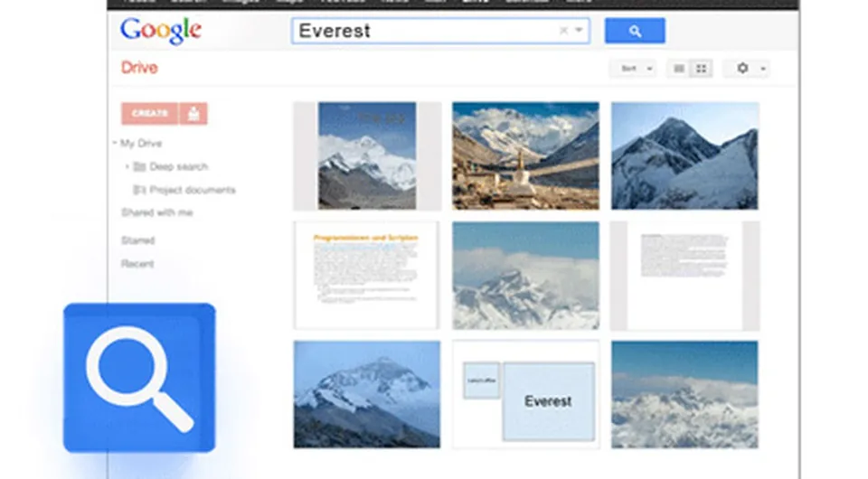Select My Drive in the sidebar

click(x=141, y=144)
